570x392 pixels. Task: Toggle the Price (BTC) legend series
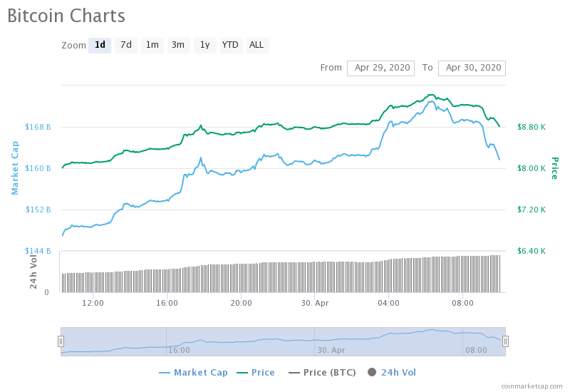tap(322, 372)
